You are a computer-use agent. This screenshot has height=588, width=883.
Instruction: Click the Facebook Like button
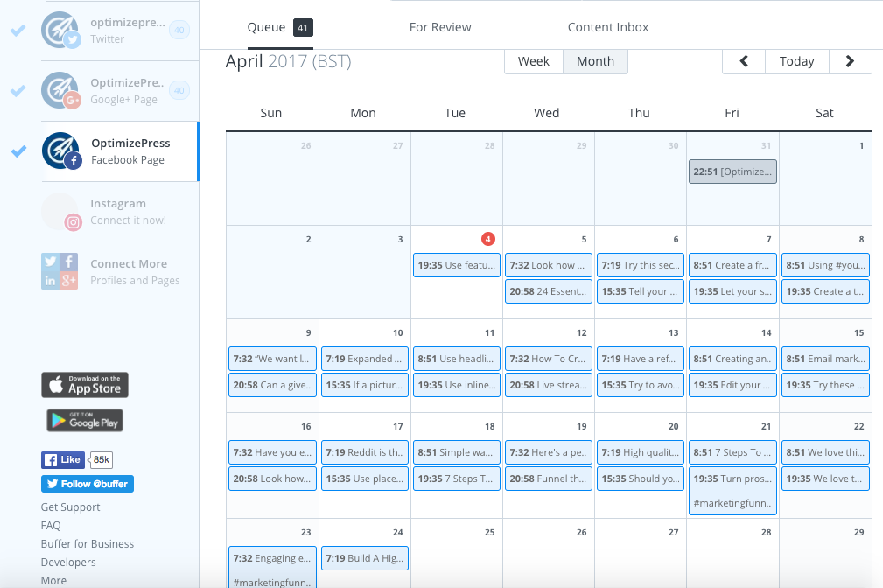62,460
